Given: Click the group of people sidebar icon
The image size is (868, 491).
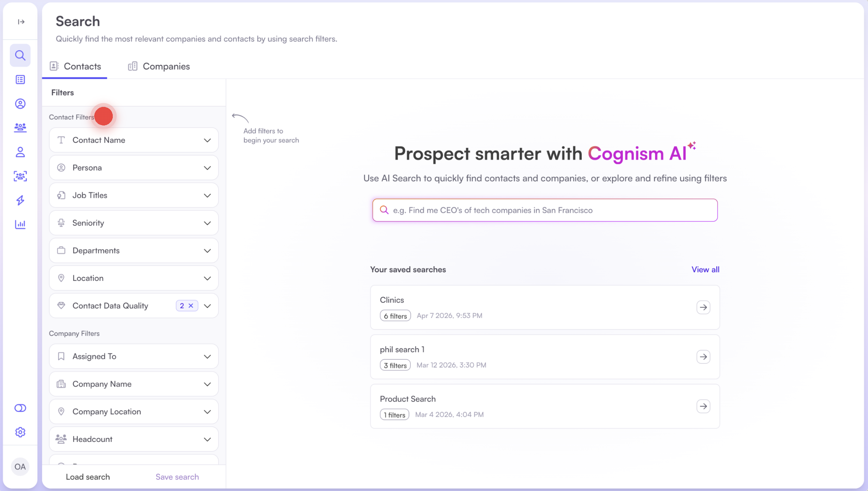Looking at the screenshot, I should pos(20,128).
